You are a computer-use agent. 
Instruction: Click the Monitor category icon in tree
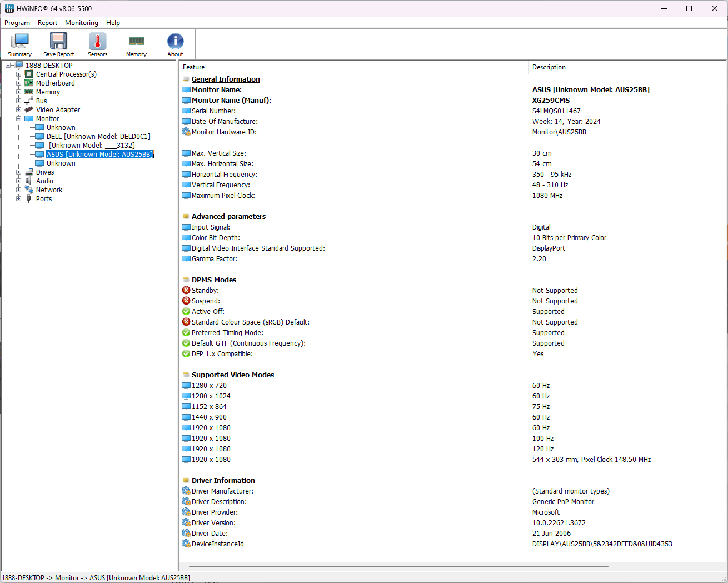(x=29, y=119)
